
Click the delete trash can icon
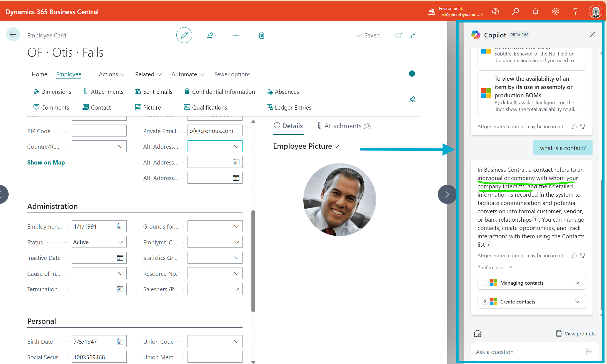click(261, 35)
